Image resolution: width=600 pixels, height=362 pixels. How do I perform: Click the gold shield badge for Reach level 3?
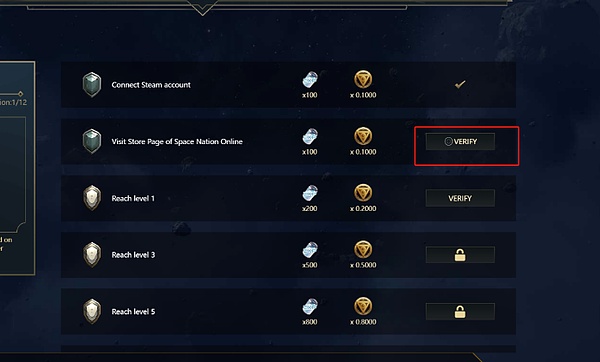tap(92, 254)
